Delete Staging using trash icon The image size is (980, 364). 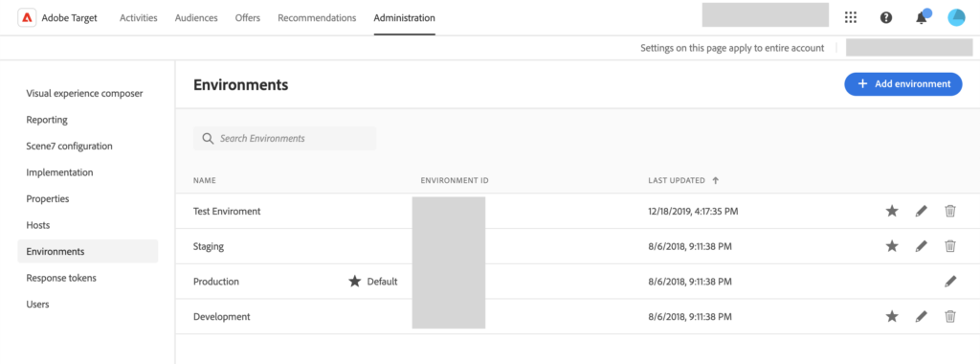[x=950, y=246]
